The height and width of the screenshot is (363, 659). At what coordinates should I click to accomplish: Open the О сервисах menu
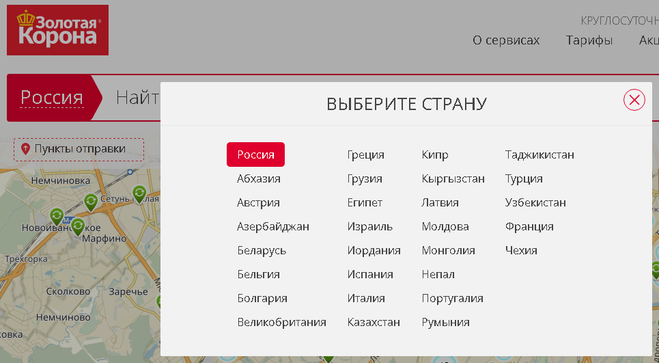coord(506,40)
